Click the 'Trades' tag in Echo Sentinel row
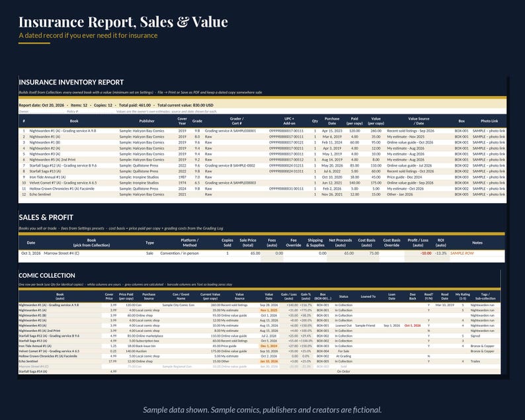525x420 pixels. coord(475,361)
